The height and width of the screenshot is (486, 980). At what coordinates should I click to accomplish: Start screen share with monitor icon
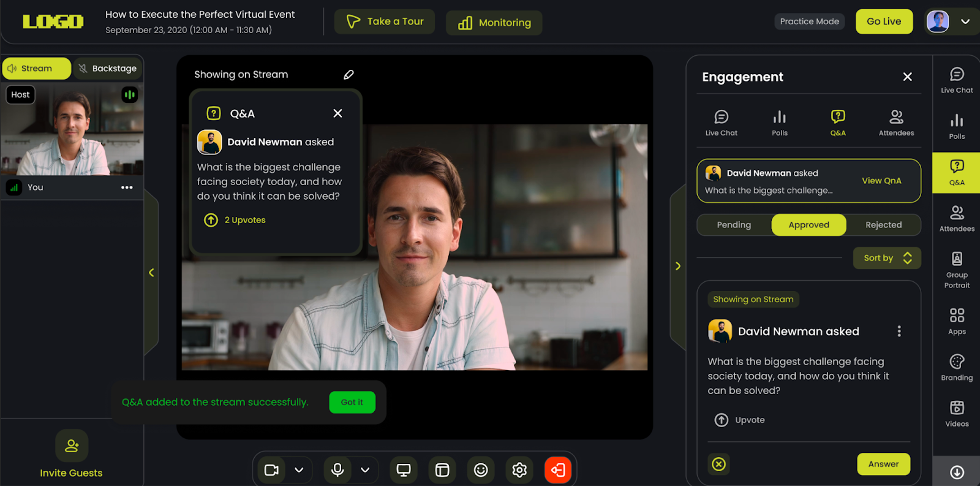[404, 470]
